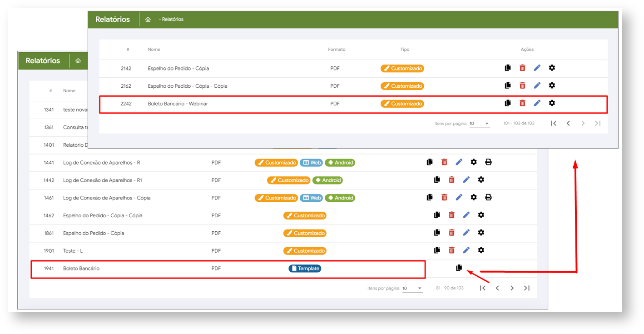Open settings gear for report 2162
Image resolution: width=644 pixels, height=334 pixels.
(x=552, y=85)
